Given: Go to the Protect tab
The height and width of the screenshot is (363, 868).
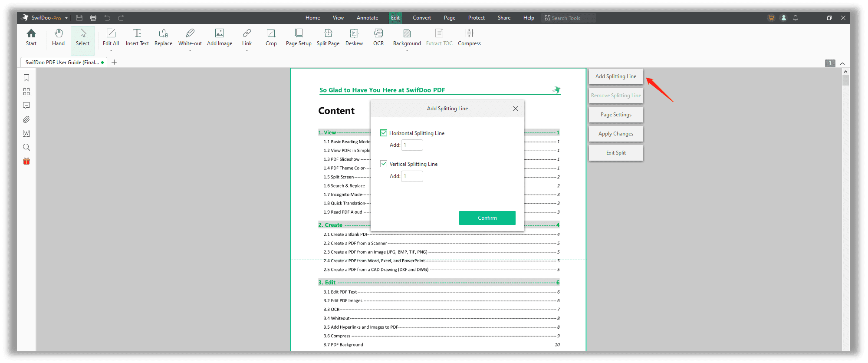Looking at the screenshot, I should tap(477, 18).
